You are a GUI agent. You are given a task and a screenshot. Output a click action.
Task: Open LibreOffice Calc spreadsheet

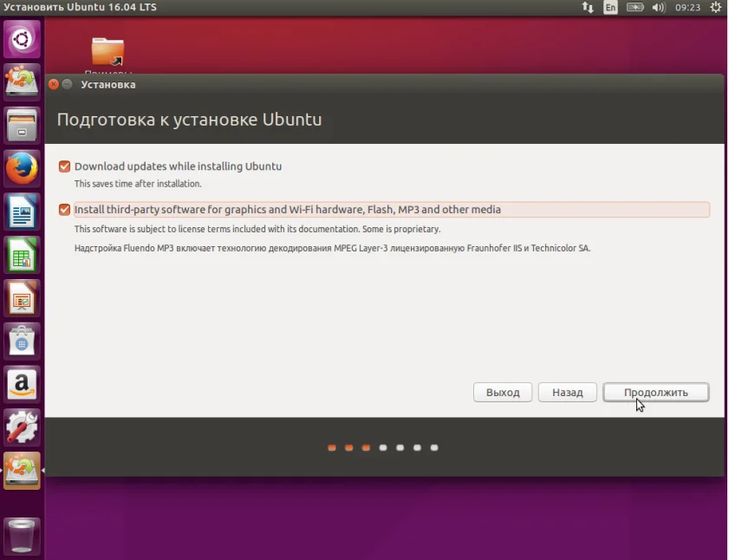point(22,255)
